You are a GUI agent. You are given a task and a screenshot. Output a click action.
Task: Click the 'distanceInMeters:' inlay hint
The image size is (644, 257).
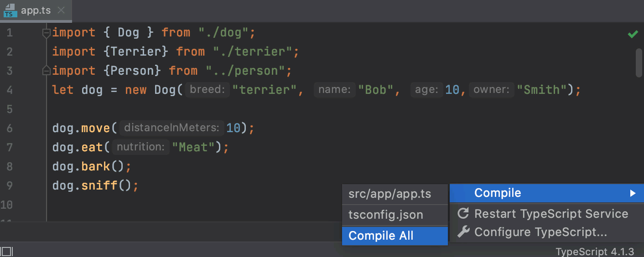point(172,128)
